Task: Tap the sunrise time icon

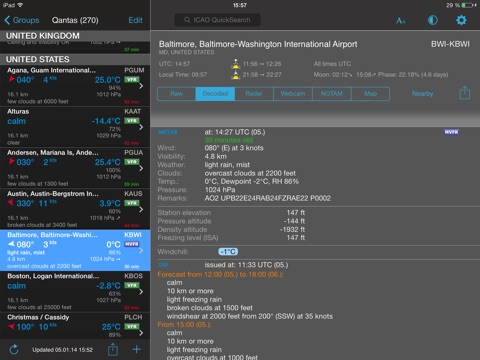Action: tap(236, 64)
